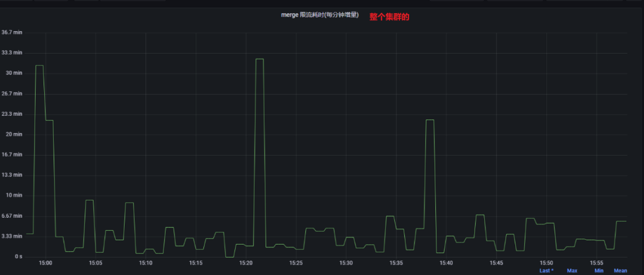Sort legend by Last * column
Screen dimensions: 644x275
pos(546,270)
